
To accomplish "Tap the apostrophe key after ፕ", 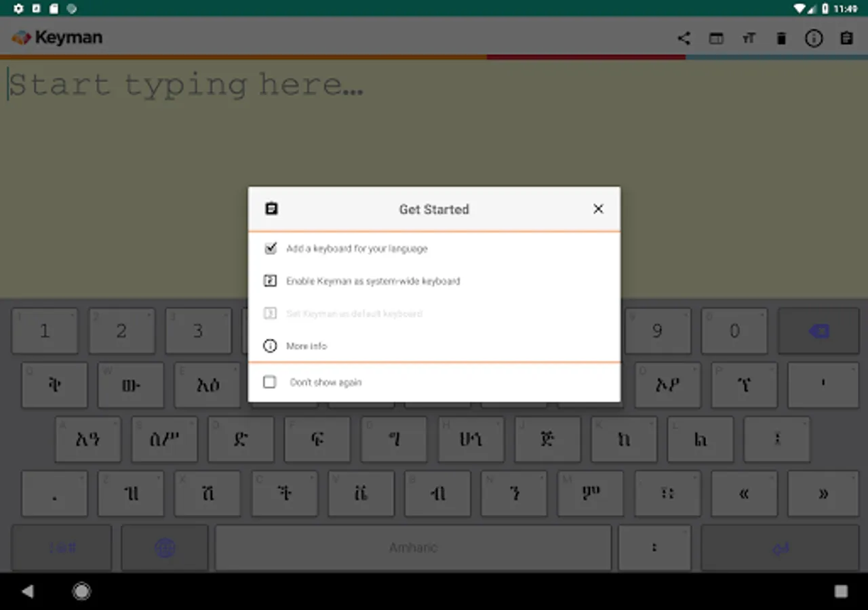I will pyautogui.click(x=823, y=385).
